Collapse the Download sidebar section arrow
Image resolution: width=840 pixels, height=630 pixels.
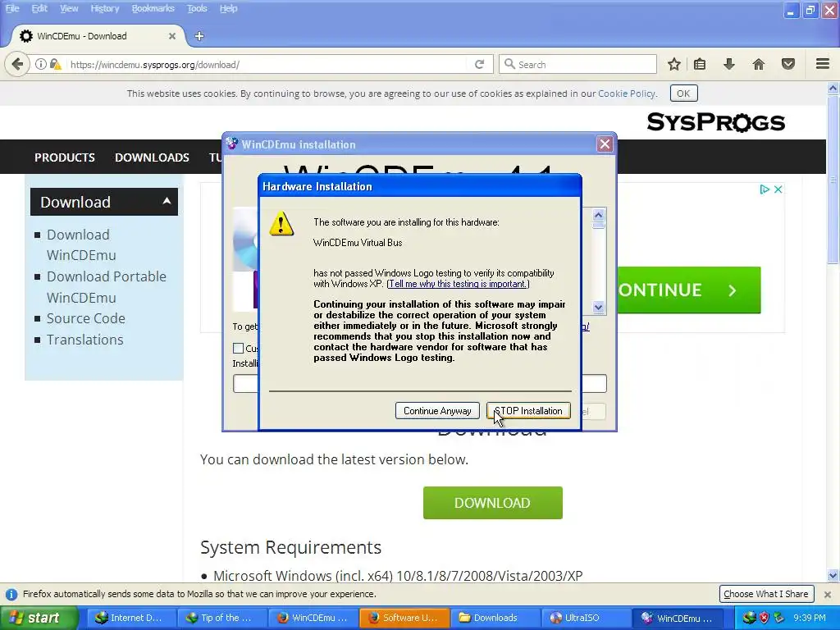pyautogui.click(x=167, y=201)
